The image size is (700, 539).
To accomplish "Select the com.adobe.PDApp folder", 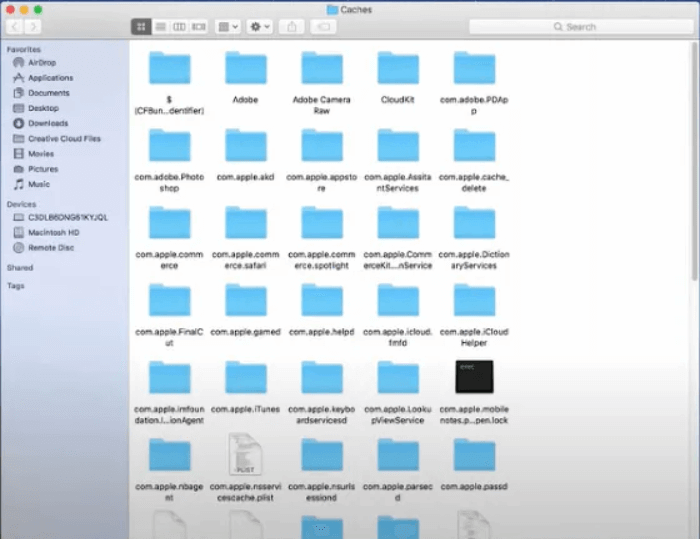I will (474, 68).
